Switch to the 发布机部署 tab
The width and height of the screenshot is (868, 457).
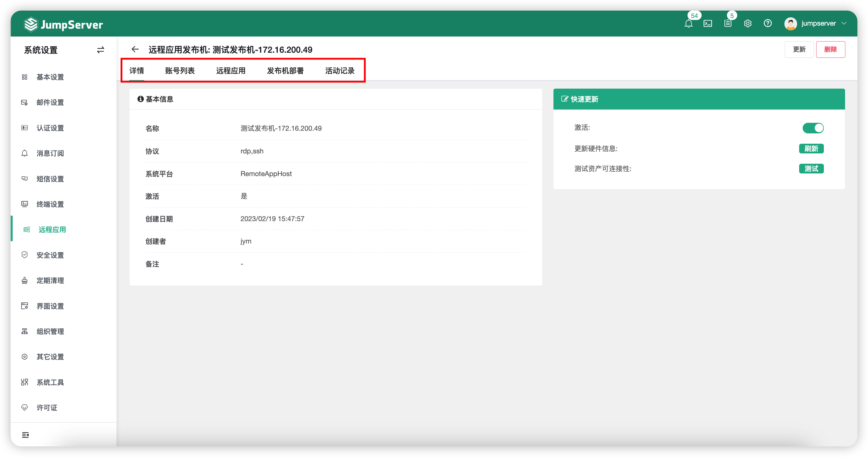[285, 70]
